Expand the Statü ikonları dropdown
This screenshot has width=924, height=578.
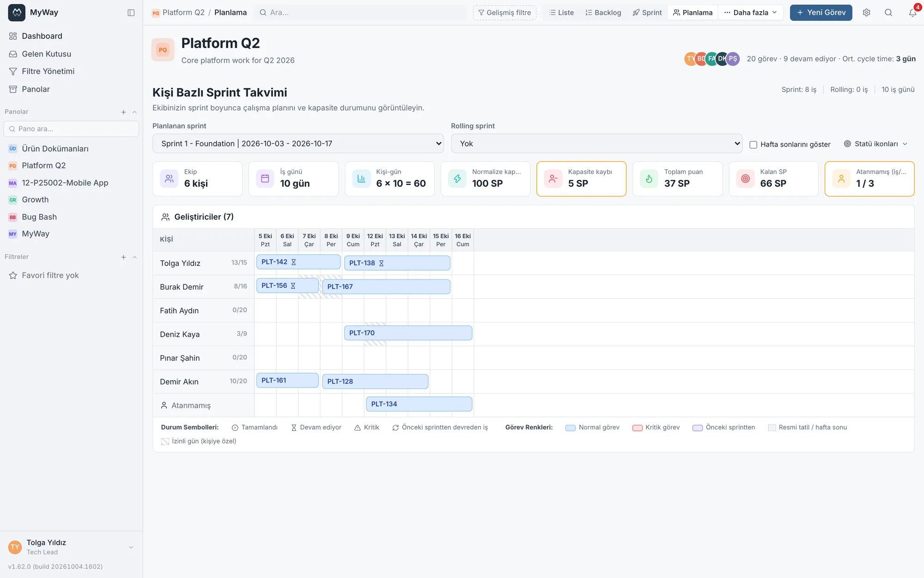875,144
